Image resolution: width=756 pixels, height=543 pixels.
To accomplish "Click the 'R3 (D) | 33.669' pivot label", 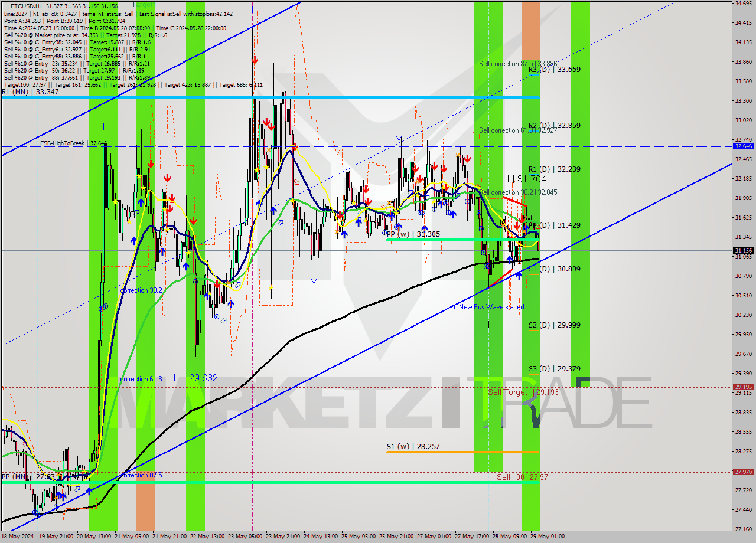I will 555,70.
